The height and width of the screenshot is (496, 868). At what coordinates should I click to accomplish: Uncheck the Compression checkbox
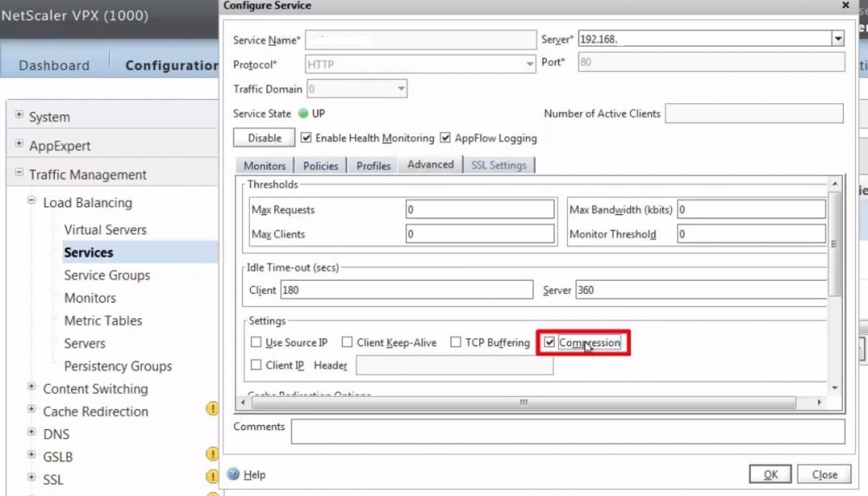tap(549, 343)
